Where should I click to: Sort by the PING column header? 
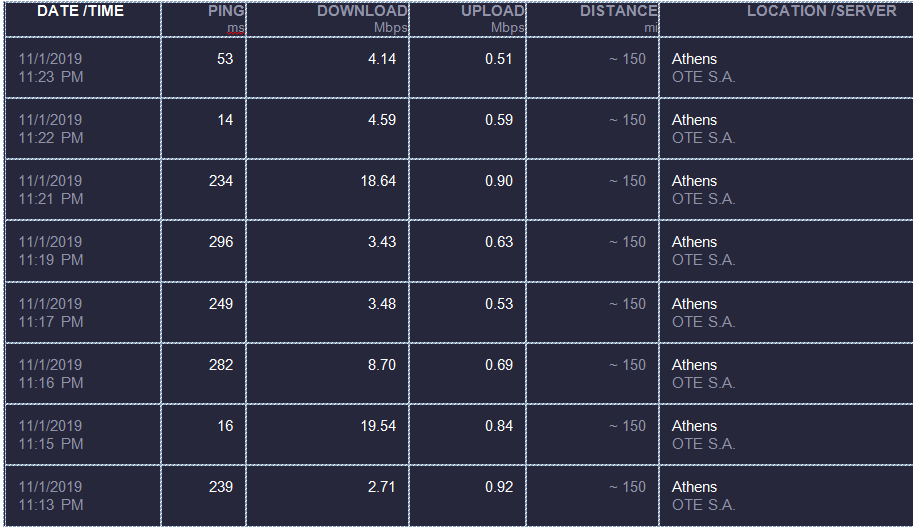pyautogui.click(x=226, y=11)
